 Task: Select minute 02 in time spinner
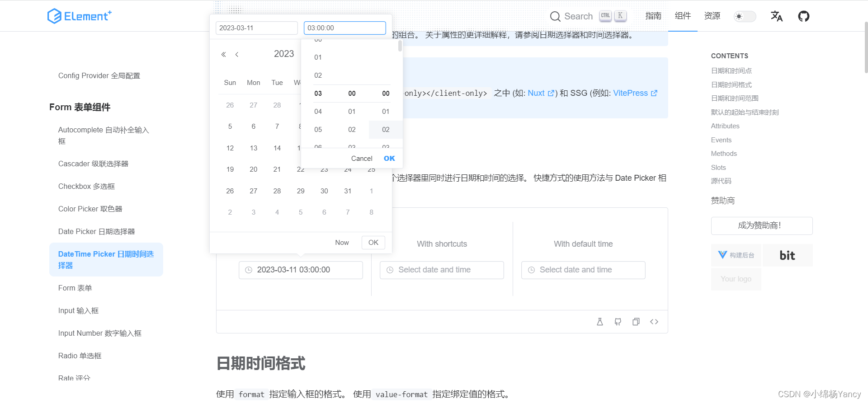tap(352, 130)
